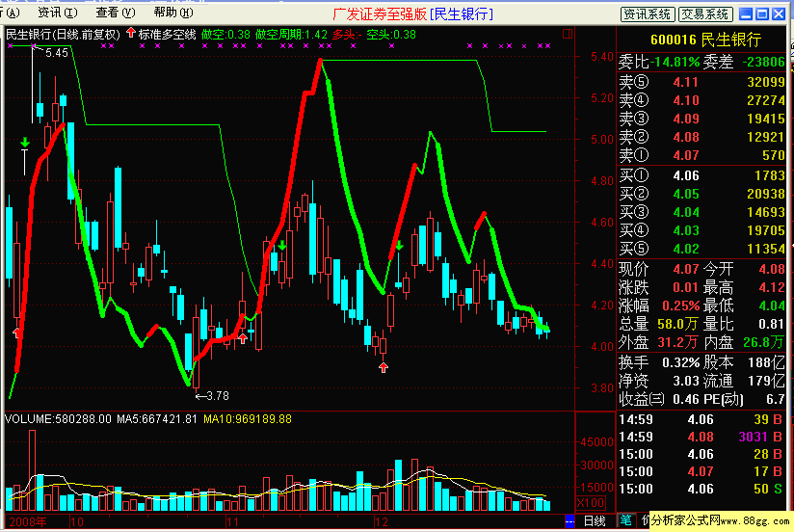Screen dimensions: 794x532
Task: Click the 标准多空线 indicator name
Action: 167,35
